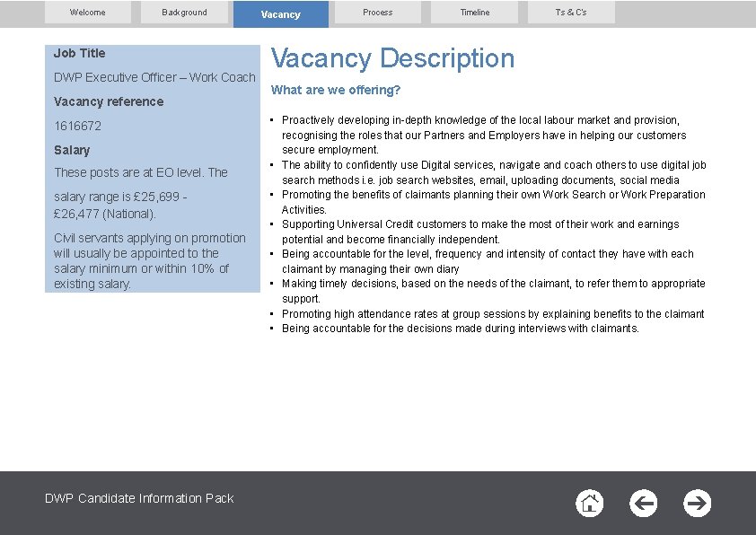Open the Ts & C's tab

(x=571, y=13)
